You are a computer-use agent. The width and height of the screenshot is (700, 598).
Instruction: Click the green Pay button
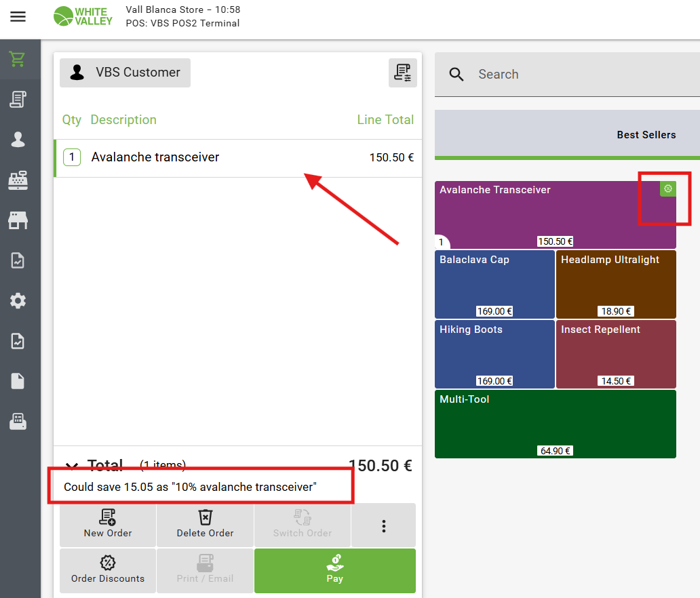pos(335,570)
